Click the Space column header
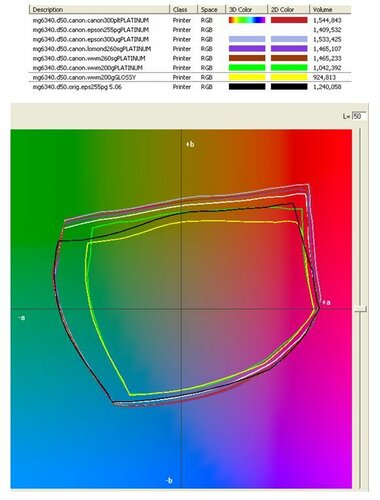Image resolution: width=380 pixels, height=500 pixels. [x=211, y=10]
